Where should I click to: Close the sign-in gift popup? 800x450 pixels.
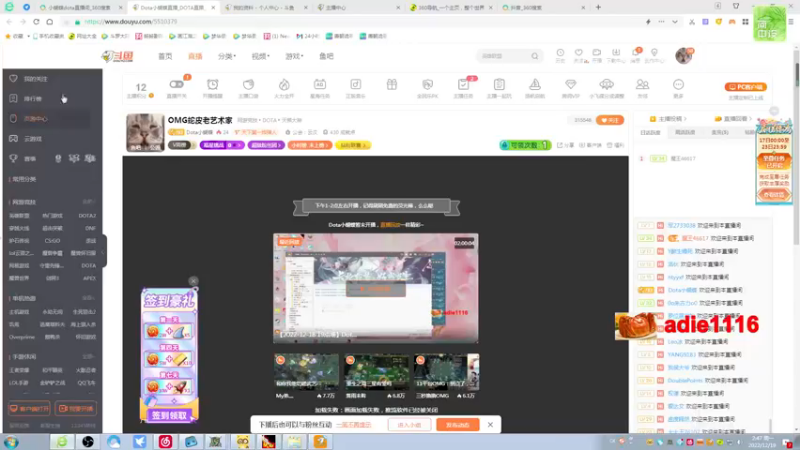click(x=193, y=281)
